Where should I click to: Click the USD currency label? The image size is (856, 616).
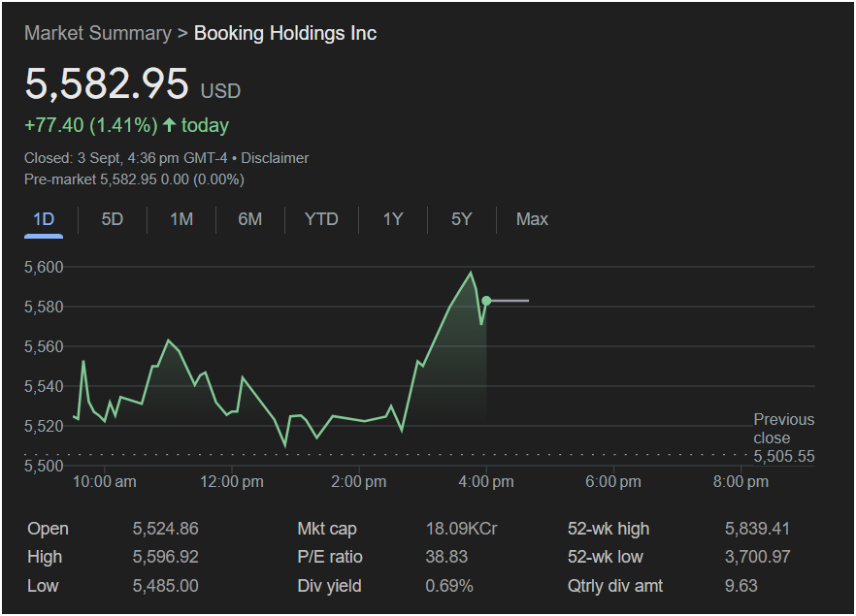(x=220, y=91)
